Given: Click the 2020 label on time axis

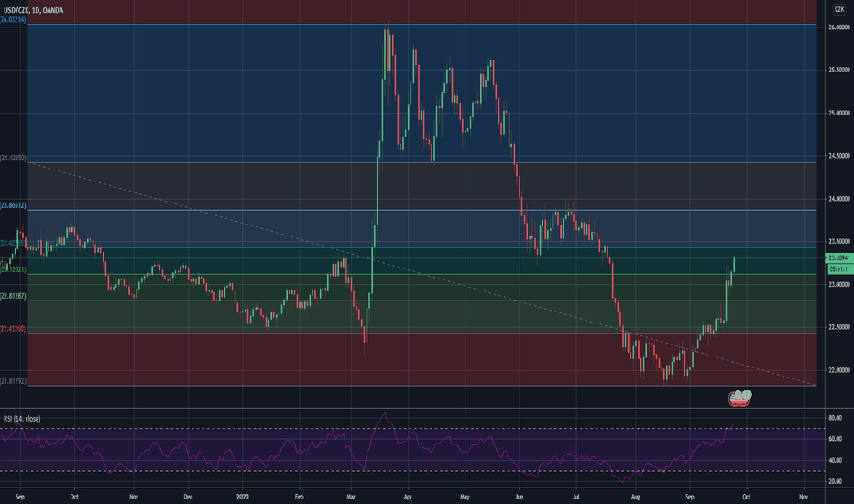Looking at the screenshot, I should tap(243, 497).
